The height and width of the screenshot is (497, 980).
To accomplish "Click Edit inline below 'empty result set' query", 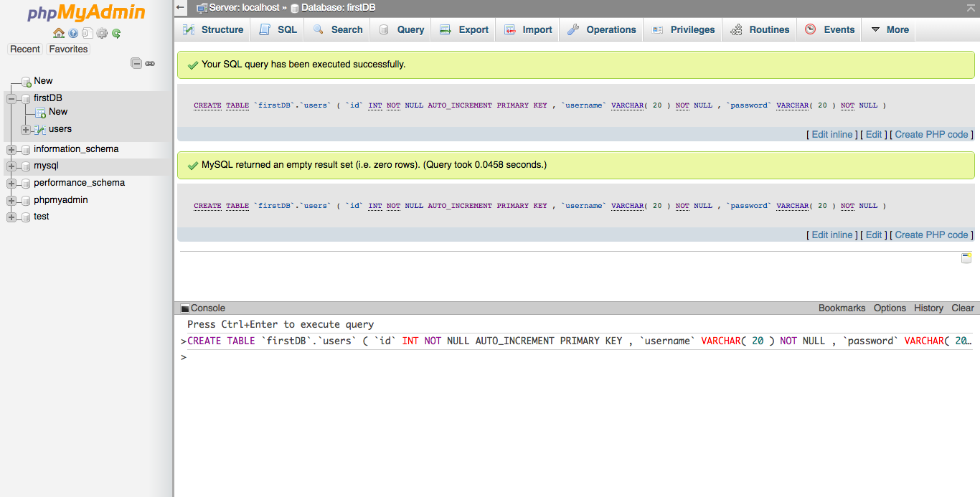I will coord(832,235).
